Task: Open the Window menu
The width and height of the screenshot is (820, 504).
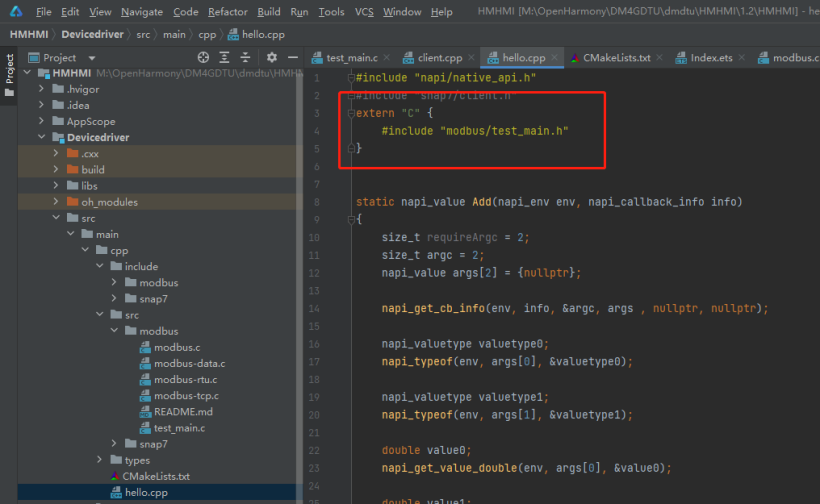Action: point(402,12)
